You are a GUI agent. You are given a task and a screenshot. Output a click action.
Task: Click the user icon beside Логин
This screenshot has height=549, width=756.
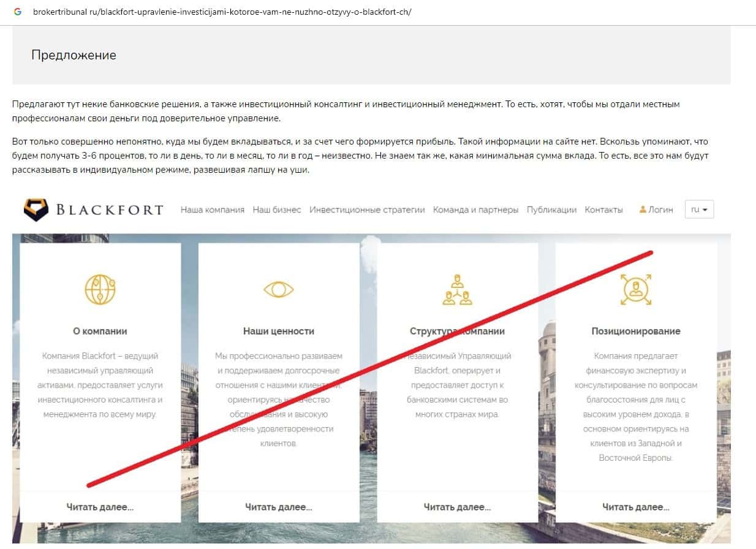coord(643,210)
